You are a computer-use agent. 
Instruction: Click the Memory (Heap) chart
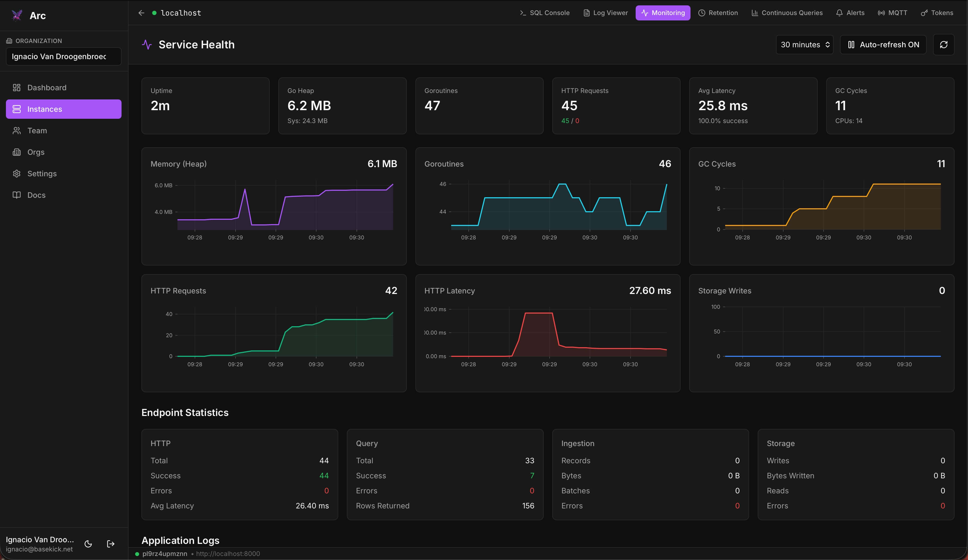click(x=274, y=206)
